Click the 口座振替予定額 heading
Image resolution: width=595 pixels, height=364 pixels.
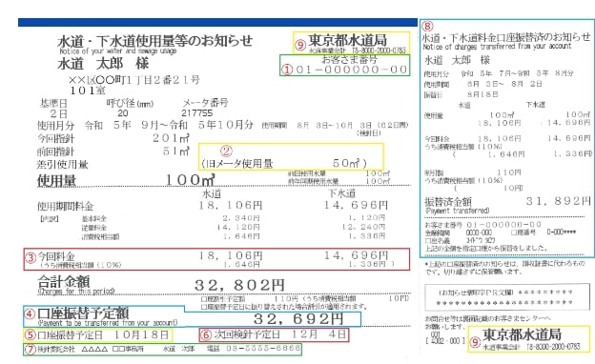[83, 313]
